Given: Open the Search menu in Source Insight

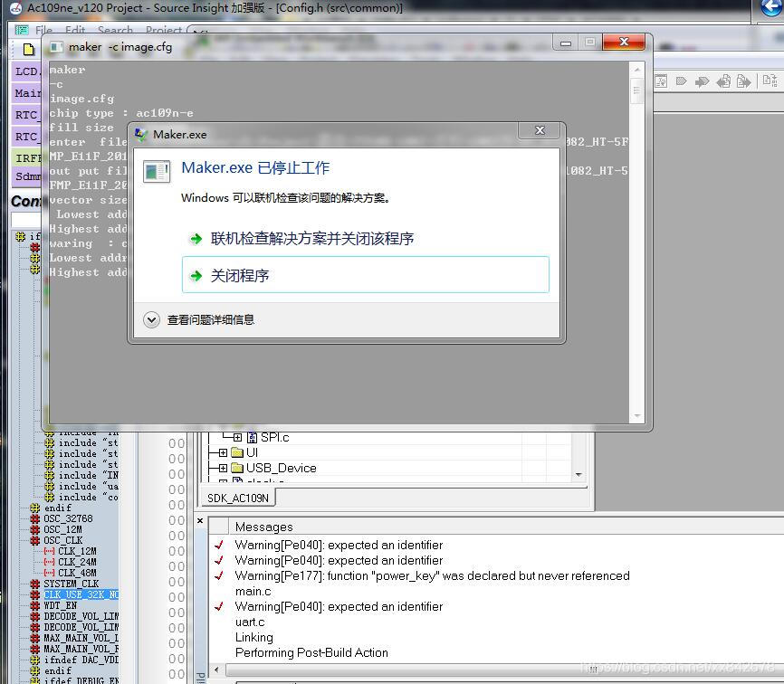Looking at the screenshot, I should (115, 30).
